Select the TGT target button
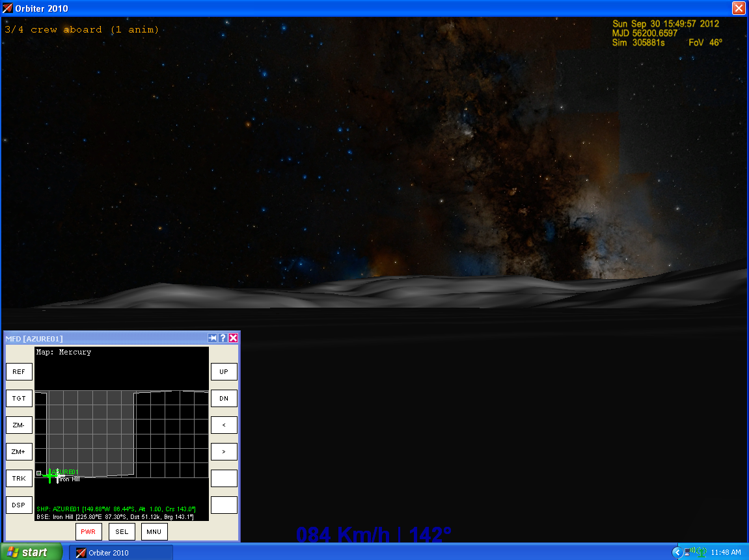This screenshot has width=749, height=560. (19, 399)
